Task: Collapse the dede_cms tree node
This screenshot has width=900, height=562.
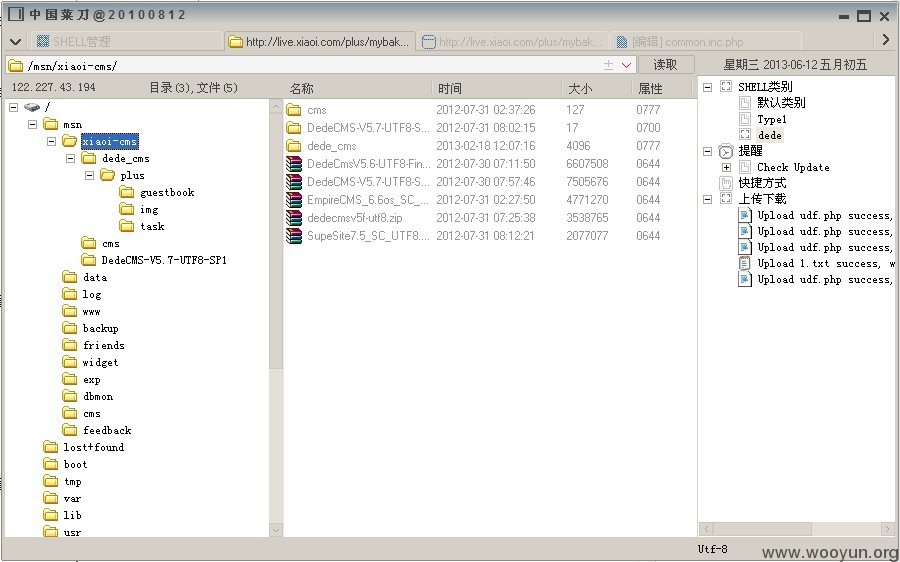Action: coord(71,158)
